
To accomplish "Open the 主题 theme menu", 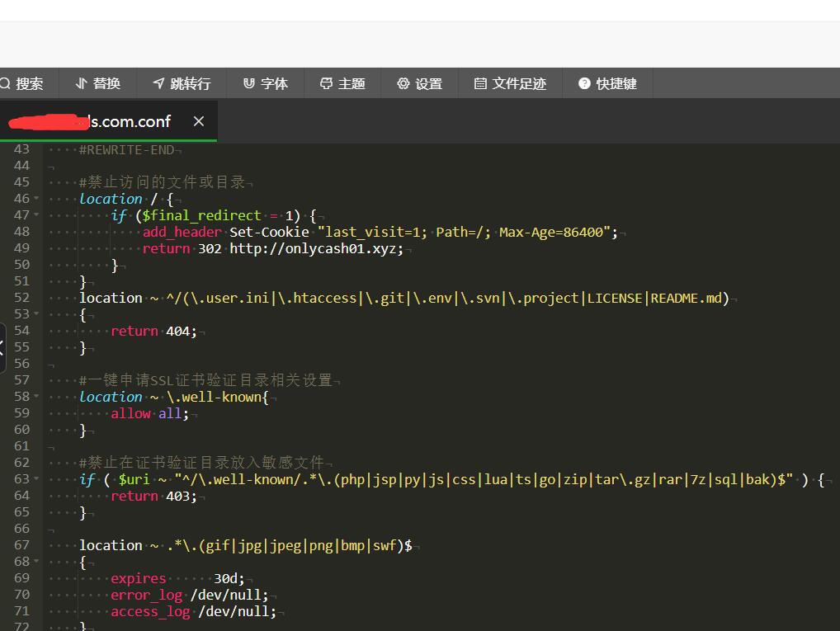I will coord(342,83).
